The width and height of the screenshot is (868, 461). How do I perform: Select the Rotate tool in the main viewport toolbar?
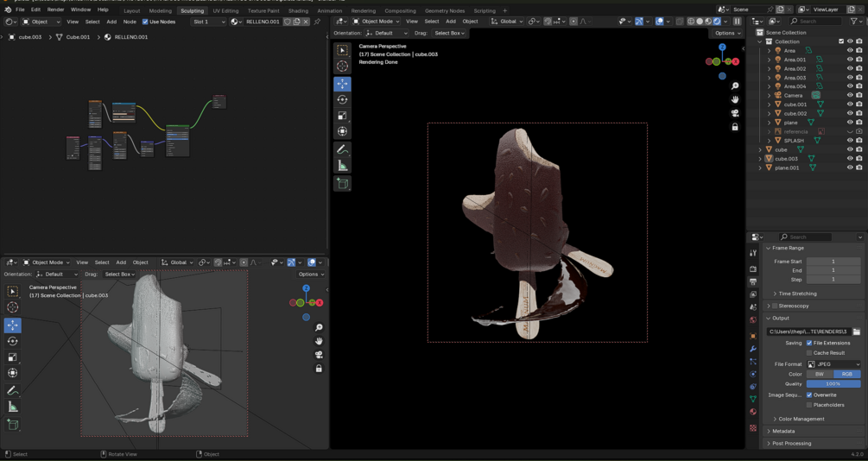[343, 100]
